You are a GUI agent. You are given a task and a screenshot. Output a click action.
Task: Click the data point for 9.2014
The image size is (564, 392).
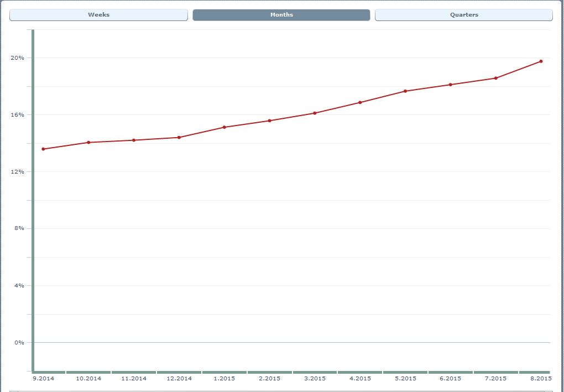(43, 149)
